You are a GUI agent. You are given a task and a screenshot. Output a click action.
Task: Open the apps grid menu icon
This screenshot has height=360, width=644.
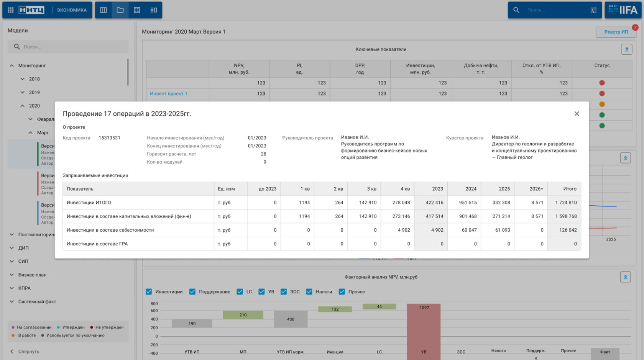point(11,10)
